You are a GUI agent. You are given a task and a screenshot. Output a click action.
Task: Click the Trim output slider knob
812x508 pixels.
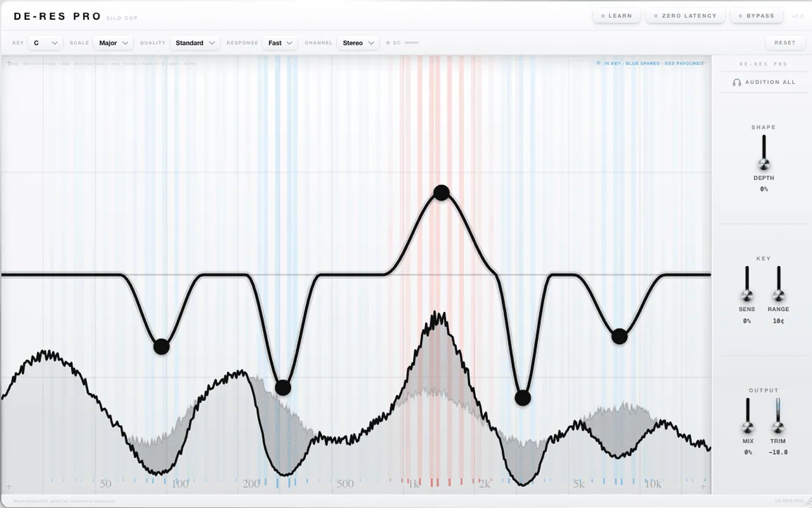[778, 427]
